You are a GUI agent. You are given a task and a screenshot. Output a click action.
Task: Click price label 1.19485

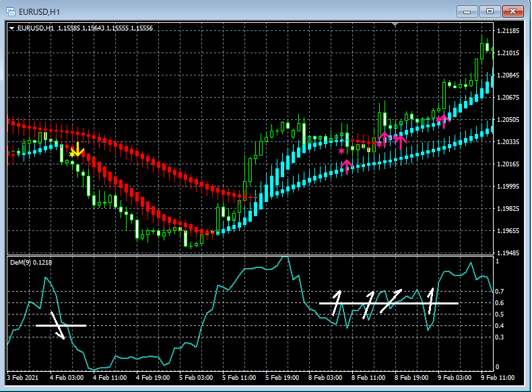(x=508, y=253)
